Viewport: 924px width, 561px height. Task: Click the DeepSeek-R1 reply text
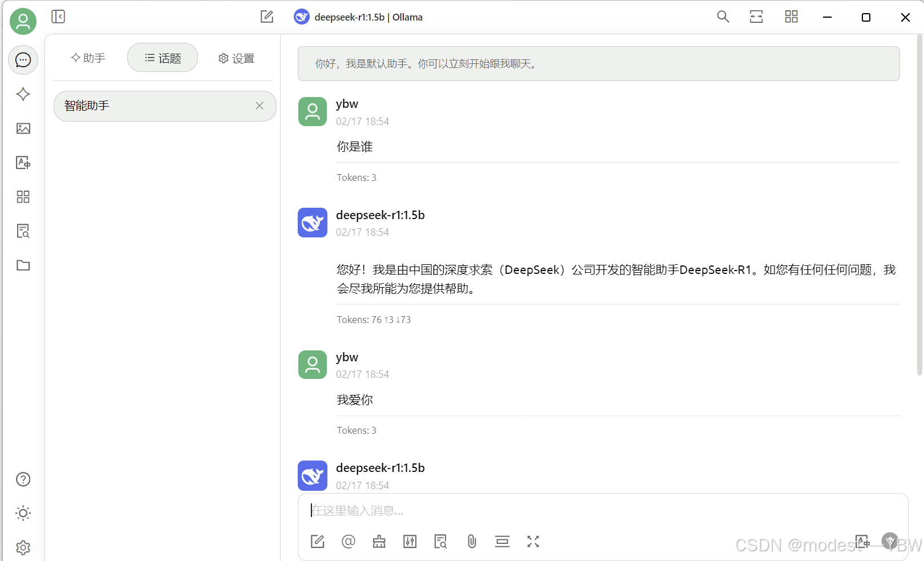pos(616,279)
